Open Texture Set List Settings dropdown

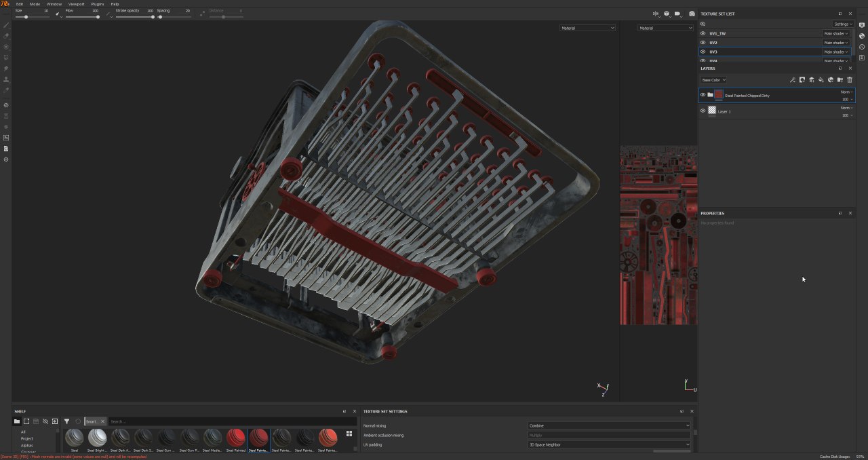pos(843,24)
